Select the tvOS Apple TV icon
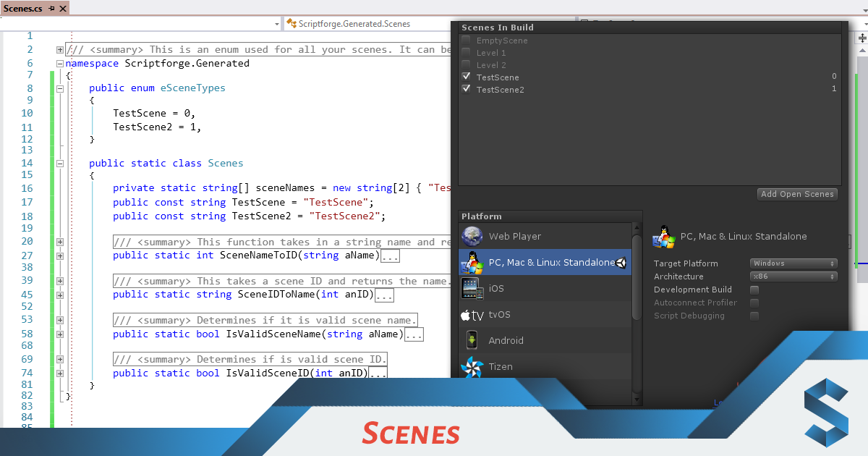Screen dimensions: 868x456 472,315
